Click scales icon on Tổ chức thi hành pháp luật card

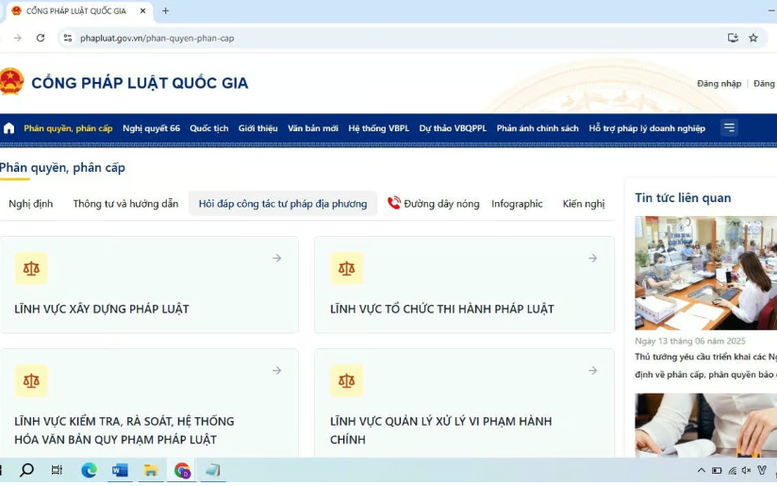click(346, 268)
